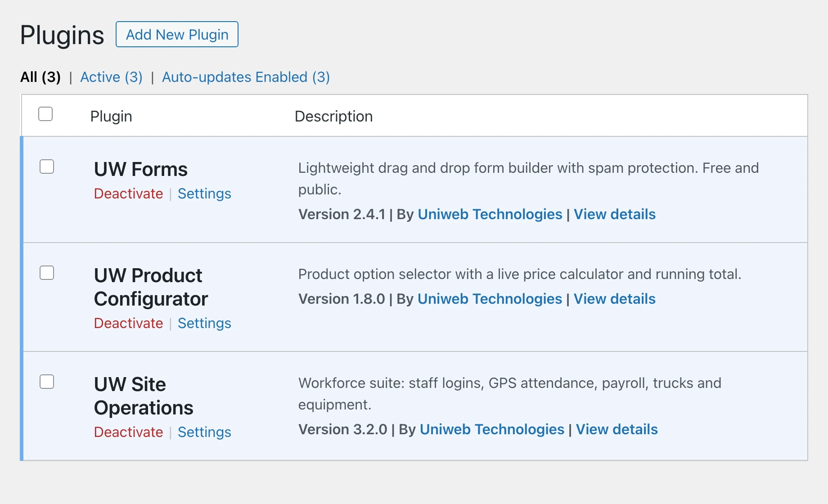Open Uniweb Technologies link in the UW Product Configurator row
This screenshot has height=504, width=828.
pos(490,299)
